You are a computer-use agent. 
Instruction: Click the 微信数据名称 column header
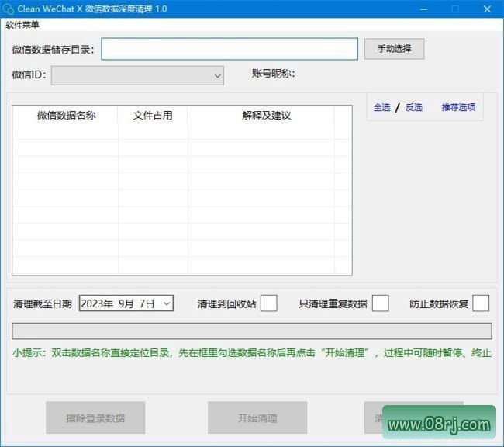pos(66,115)
